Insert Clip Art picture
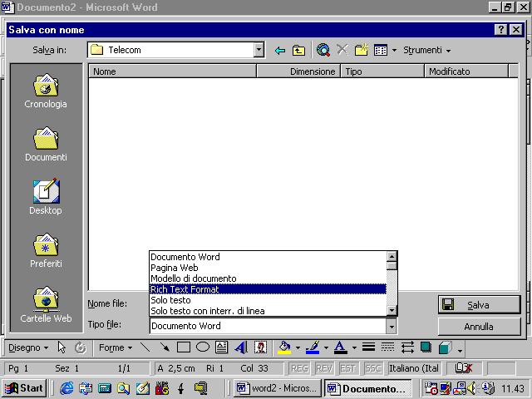This screenshot has height=399, width=532. 260,347
